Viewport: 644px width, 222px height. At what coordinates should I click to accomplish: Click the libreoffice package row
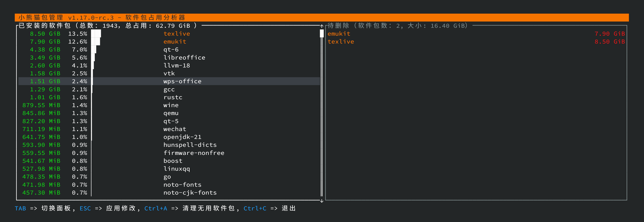click(x=184, y=58)
